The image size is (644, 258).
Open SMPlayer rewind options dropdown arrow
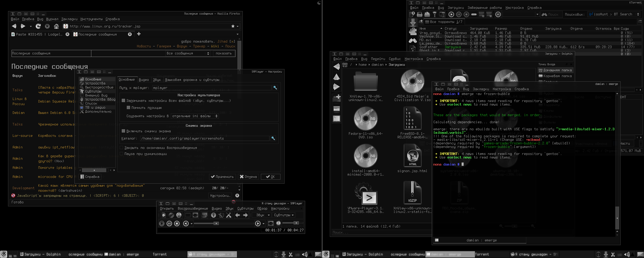(191, 224)
